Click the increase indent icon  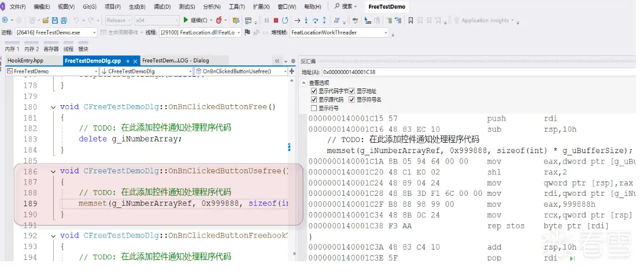pyautogui.click(x=388, y=20)
